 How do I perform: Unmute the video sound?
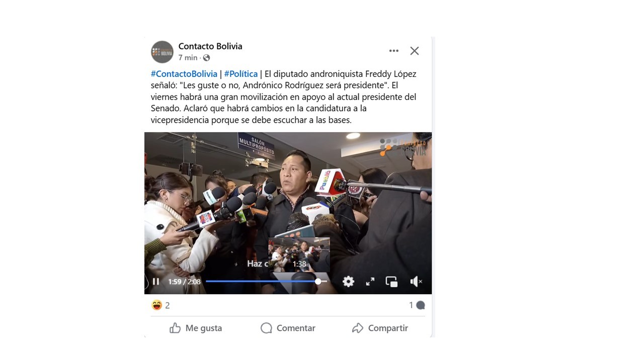[416, 282]
